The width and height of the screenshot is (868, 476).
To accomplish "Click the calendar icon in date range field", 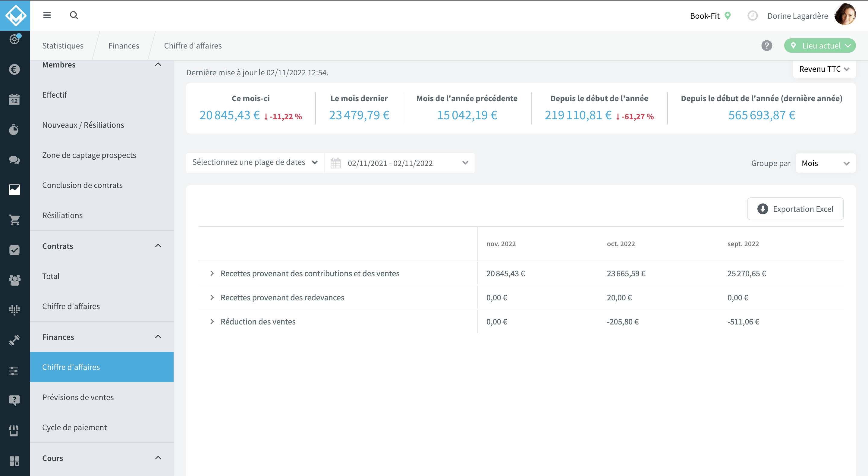I will (336, 163).
